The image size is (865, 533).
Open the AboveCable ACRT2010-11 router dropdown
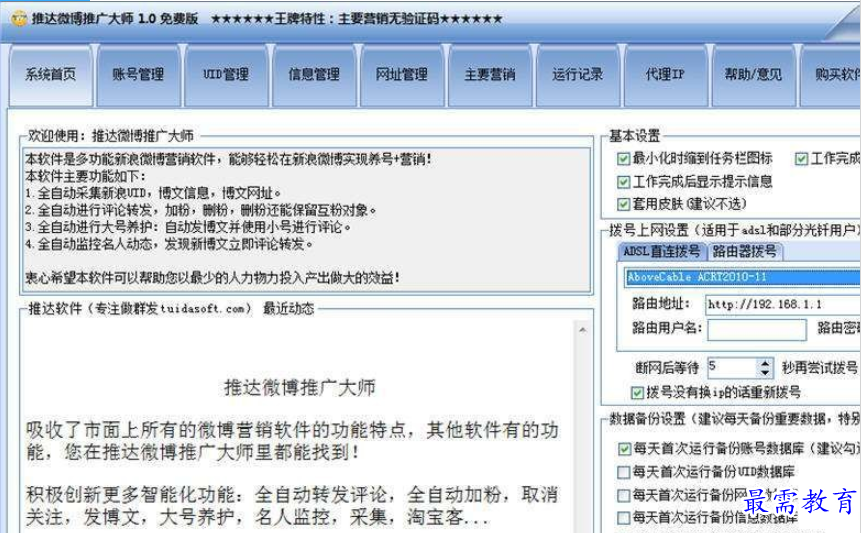pos(743,277)
